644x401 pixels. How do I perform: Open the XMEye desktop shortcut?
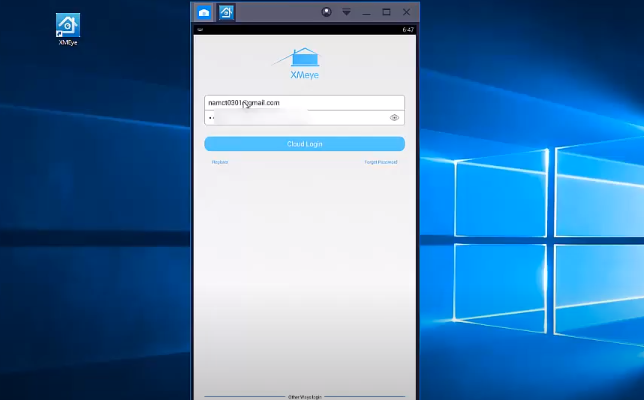(68, 29)
